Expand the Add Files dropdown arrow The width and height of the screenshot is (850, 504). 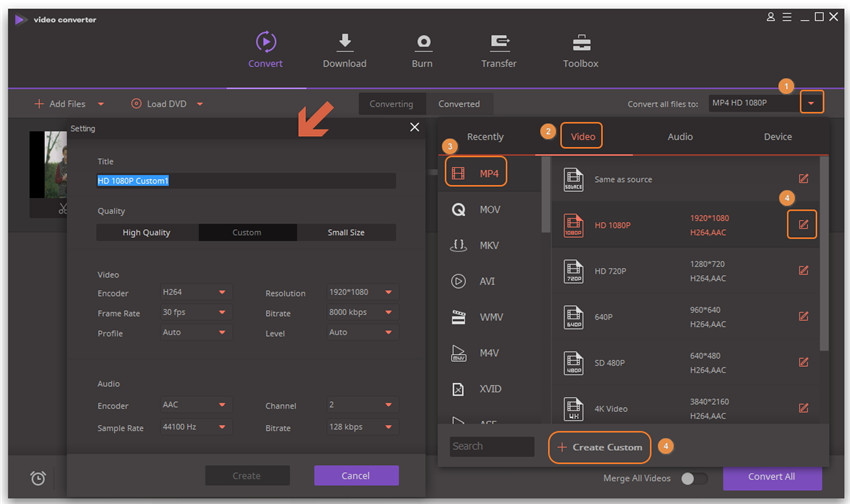coord(101,104)
